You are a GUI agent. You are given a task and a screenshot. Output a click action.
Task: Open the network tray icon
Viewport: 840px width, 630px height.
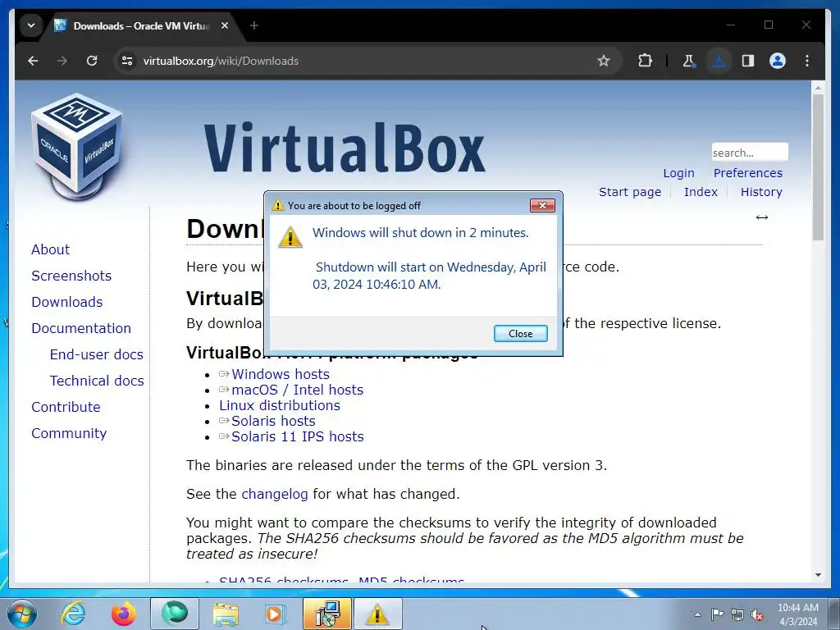click(737, 614)
